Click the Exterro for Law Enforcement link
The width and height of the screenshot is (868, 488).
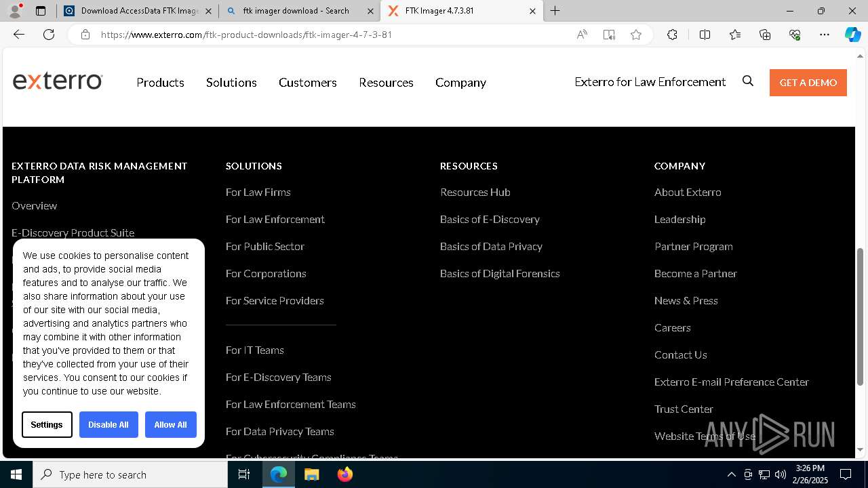[650, 81]
